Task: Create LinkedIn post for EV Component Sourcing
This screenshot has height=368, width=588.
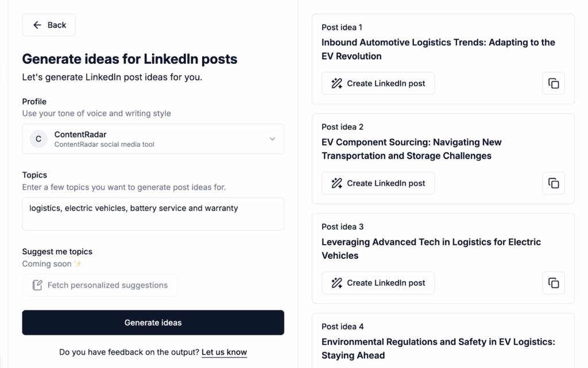Action: 378,183
